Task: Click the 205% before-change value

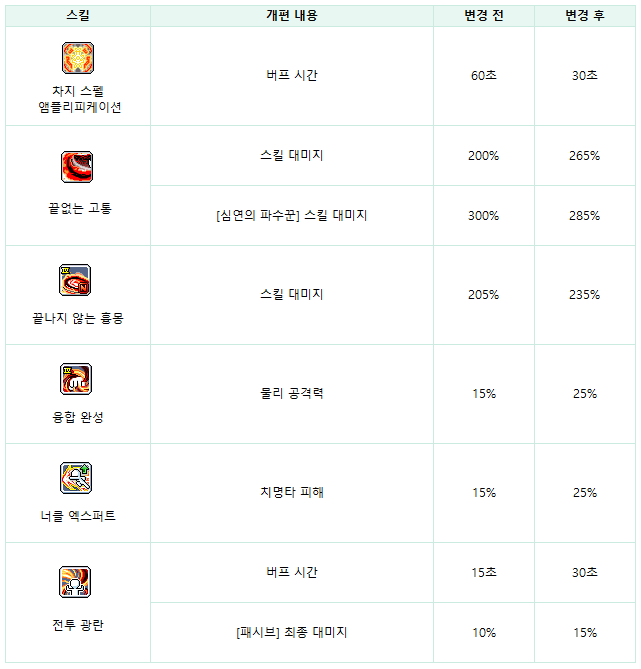Action: tap(484, 294)
